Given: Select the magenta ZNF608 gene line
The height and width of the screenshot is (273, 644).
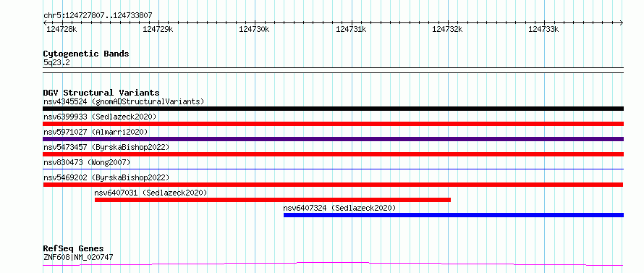Looking at the screenshot, I should [333, 264].
